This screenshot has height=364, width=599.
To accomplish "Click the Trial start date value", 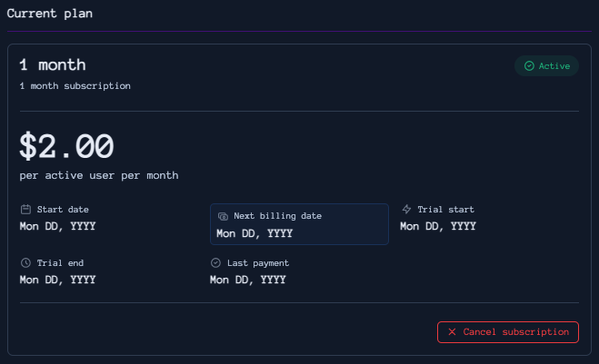I will pos(438,226).
